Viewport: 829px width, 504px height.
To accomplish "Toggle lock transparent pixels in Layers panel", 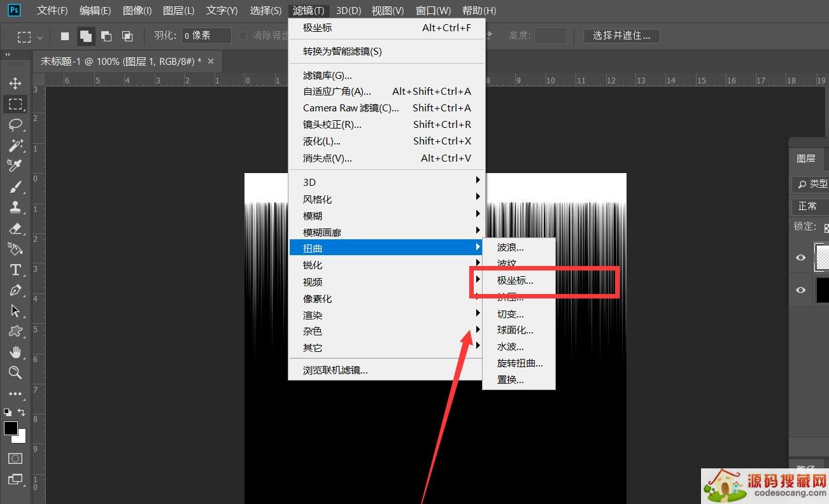I will click(x=826, y=227).
